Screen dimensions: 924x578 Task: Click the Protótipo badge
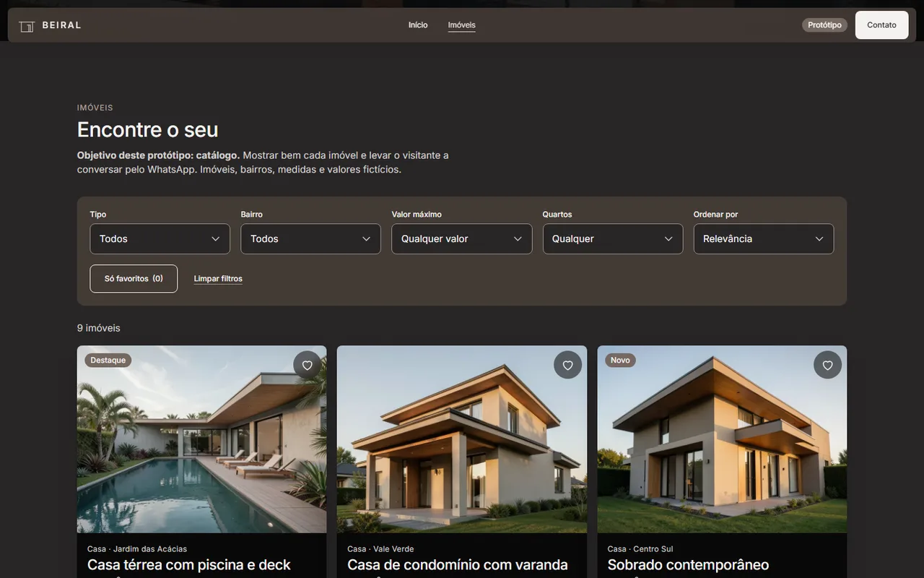coord(824,25)
